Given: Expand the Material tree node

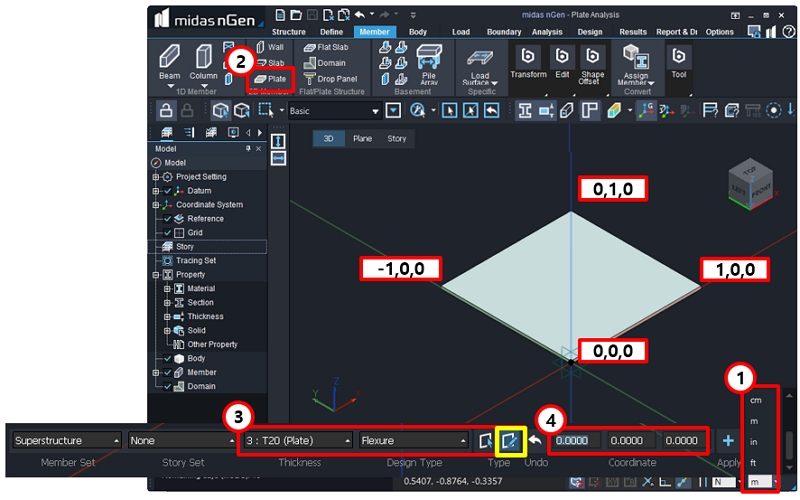Looking at the screenshot, I should (x=167, y=289).
